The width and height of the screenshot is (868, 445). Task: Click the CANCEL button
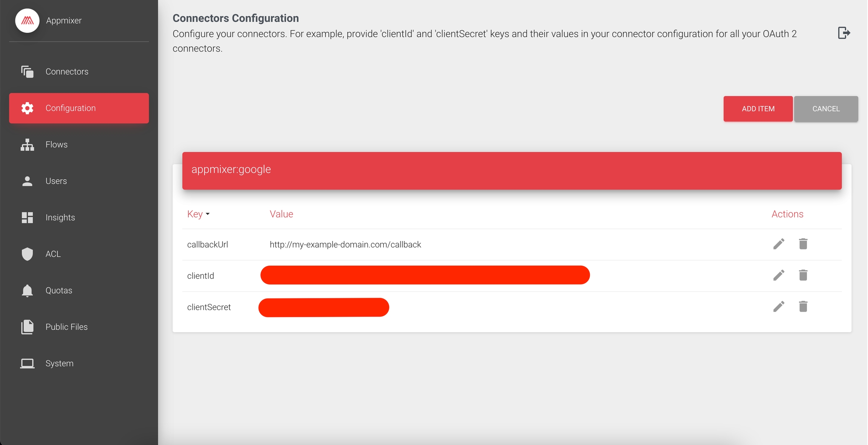click(x=826, y=109)
